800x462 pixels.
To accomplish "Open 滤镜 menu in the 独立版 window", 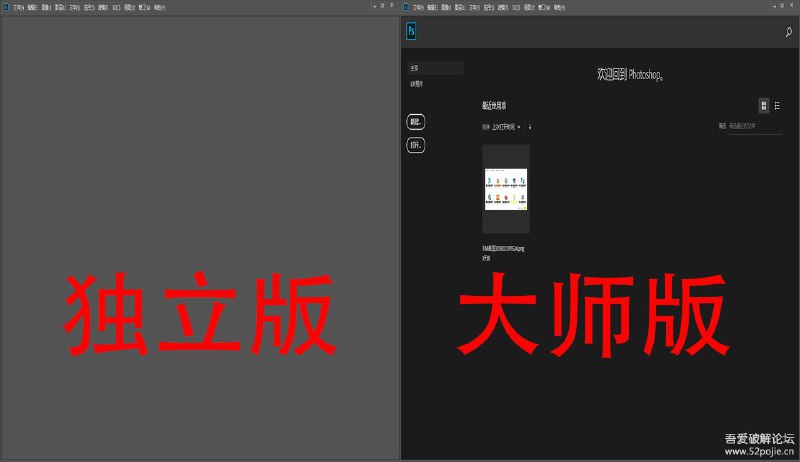I will point(103,8).
